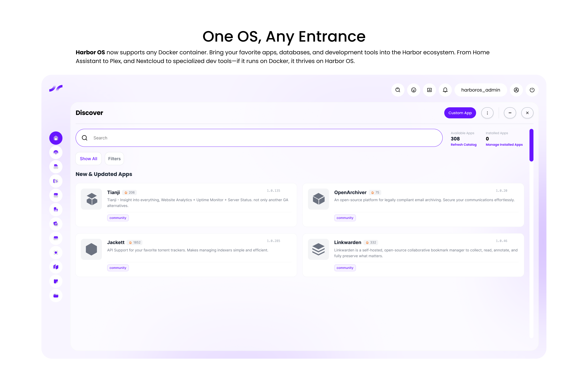The width and height of the screenshot is (588, 369).
Task: Focus the Search input field
Action: point(259,138)
